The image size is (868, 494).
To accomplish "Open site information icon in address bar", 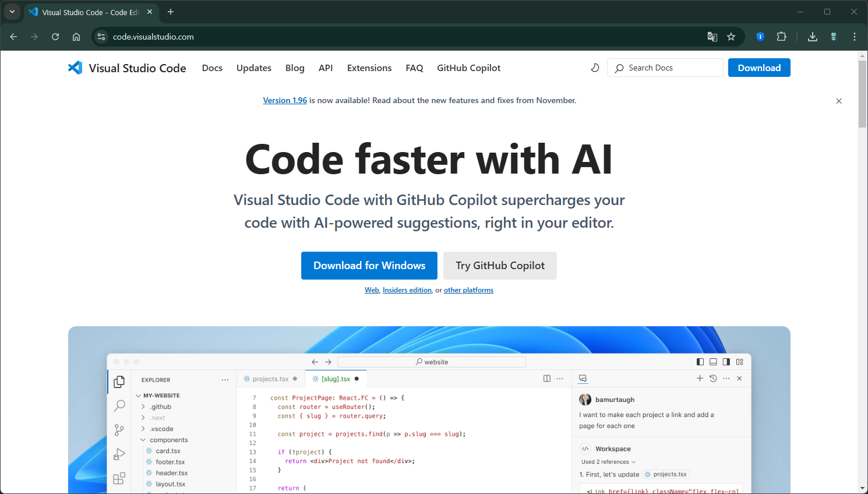I will 101,37.
